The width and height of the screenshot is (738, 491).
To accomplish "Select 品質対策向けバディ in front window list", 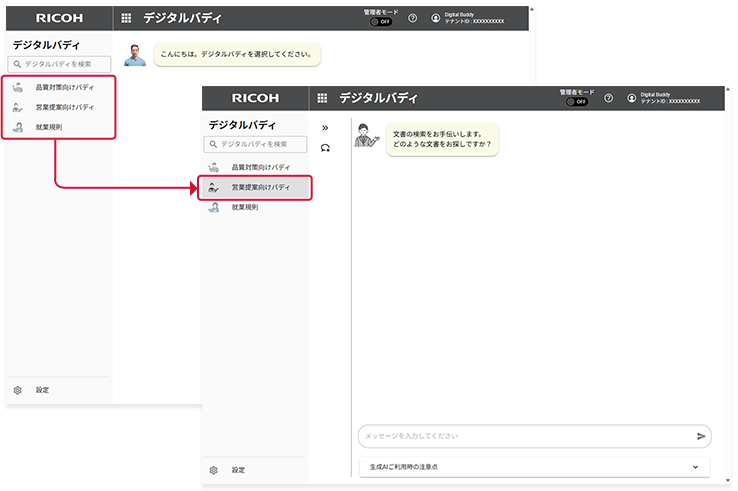I will [x=260, y=167].
